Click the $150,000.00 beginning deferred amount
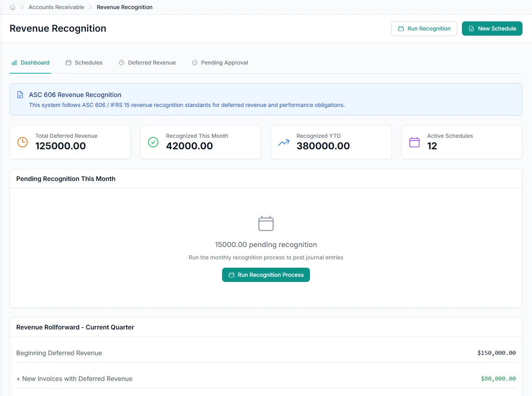This screenshot has height=396, width=532. pyautogui.click(x=496, y=353)
